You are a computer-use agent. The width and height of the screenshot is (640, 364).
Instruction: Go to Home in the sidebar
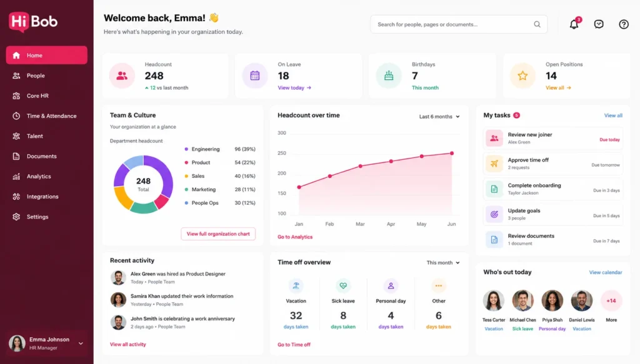46,55
